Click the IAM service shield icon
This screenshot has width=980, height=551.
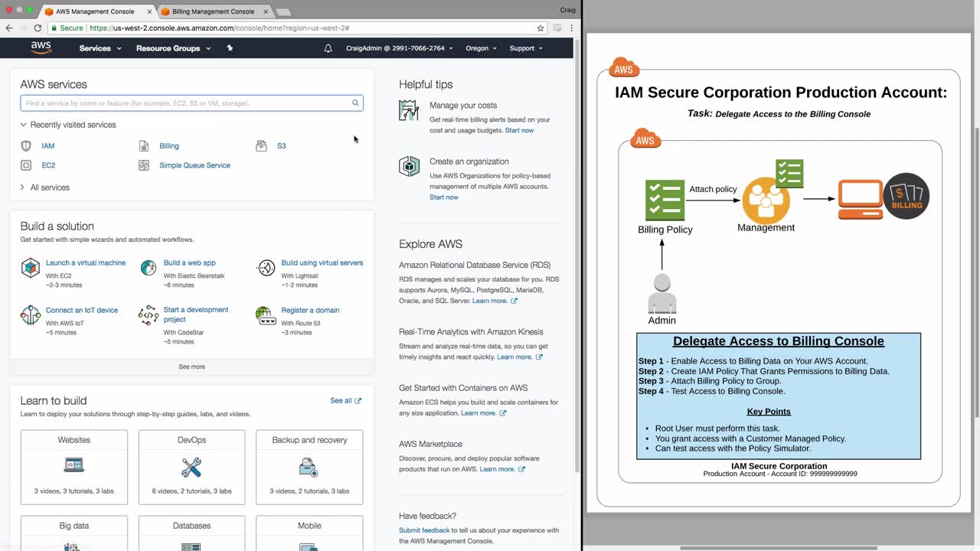[x=26, y=145]
